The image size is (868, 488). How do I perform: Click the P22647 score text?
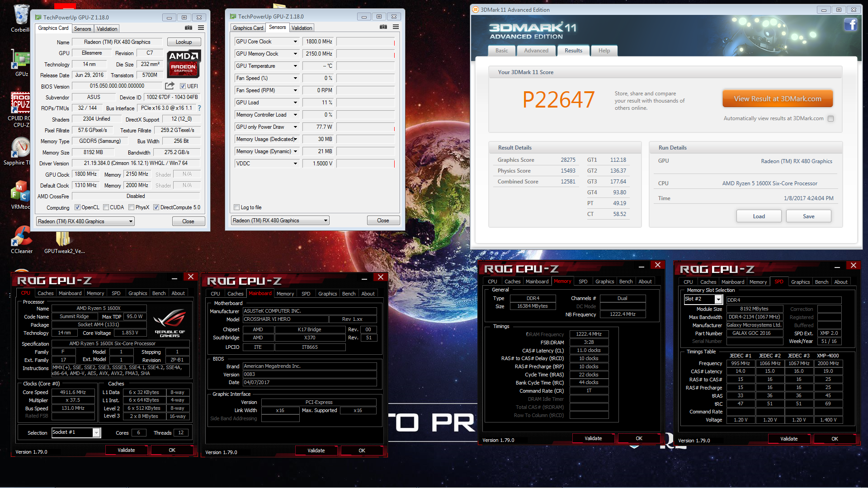click(x=558, y=100)
